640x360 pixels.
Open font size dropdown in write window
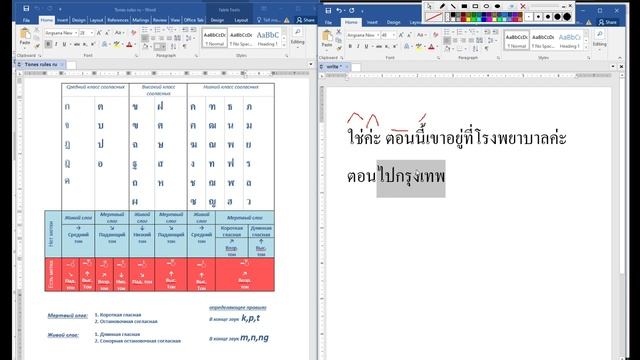[x=394, y=35]
